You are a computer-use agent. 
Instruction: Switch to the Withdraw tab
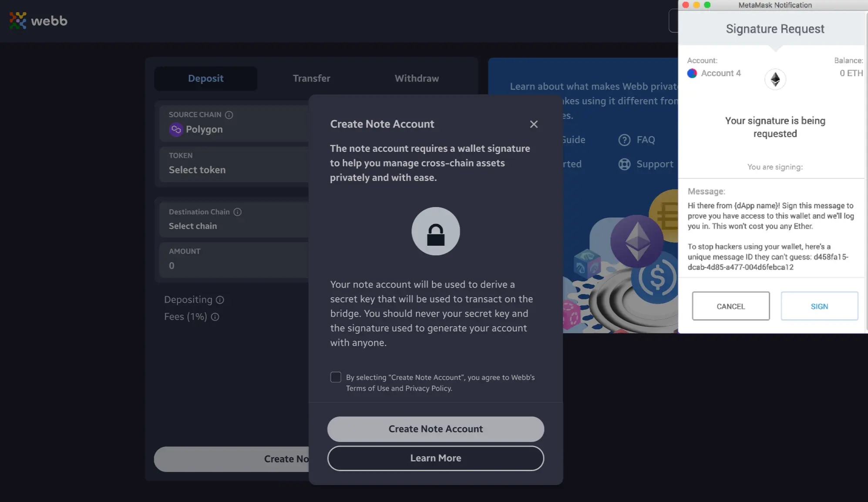point(417,78)
